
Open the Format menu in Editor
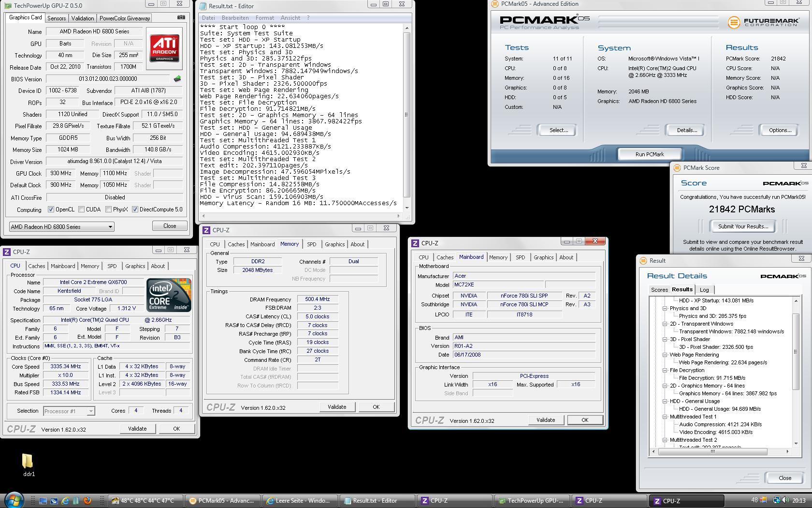pyautogui.click(x=265, y=18)
